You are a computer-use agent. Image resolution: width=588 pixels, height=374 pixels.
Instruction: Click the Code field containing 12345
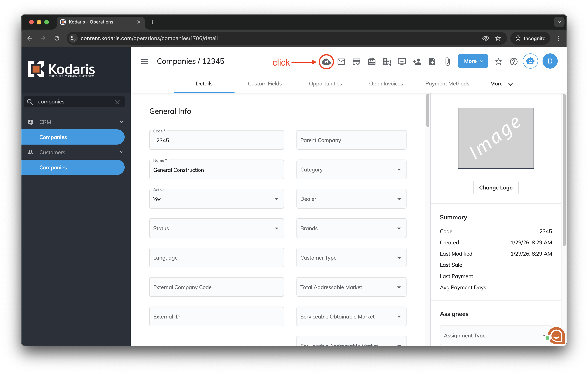[x=216, y=140]
